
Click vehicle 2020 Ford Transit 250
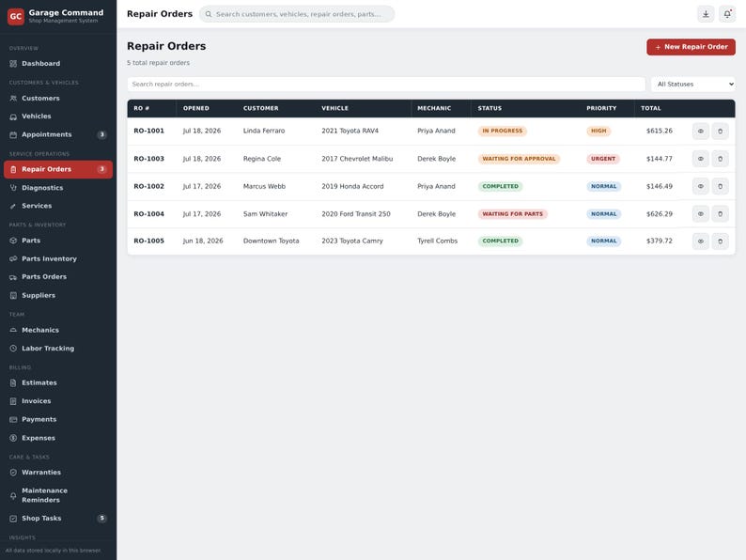point(356,214)
